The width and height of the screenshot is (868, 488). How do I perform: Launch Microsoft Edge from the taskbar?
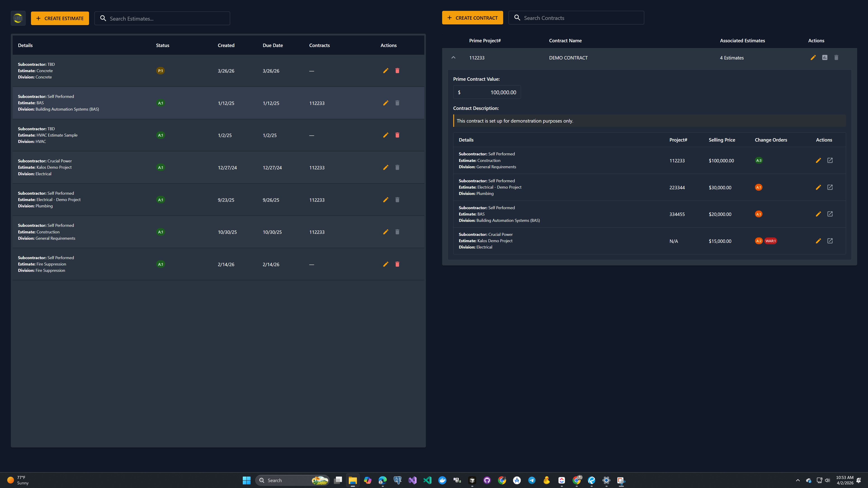click(382, 480)
